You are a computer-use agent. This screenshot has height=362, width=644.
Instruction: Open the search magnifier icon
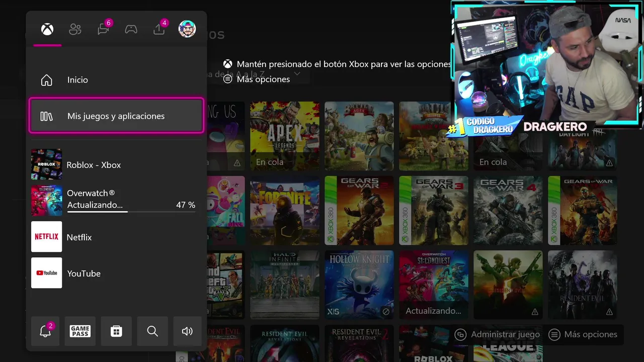(152, 331)
